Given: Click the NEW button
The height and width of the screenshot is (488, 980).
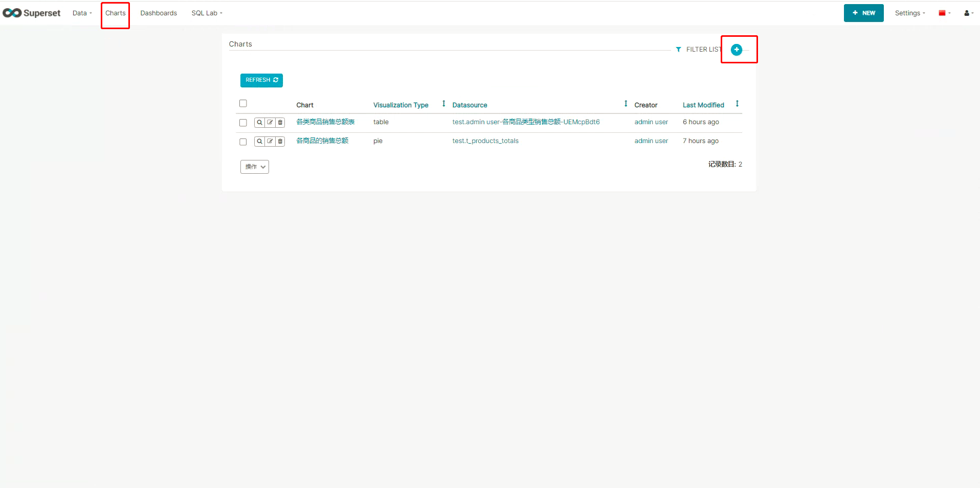Looking at the screenshot, I should coord(863,13).
